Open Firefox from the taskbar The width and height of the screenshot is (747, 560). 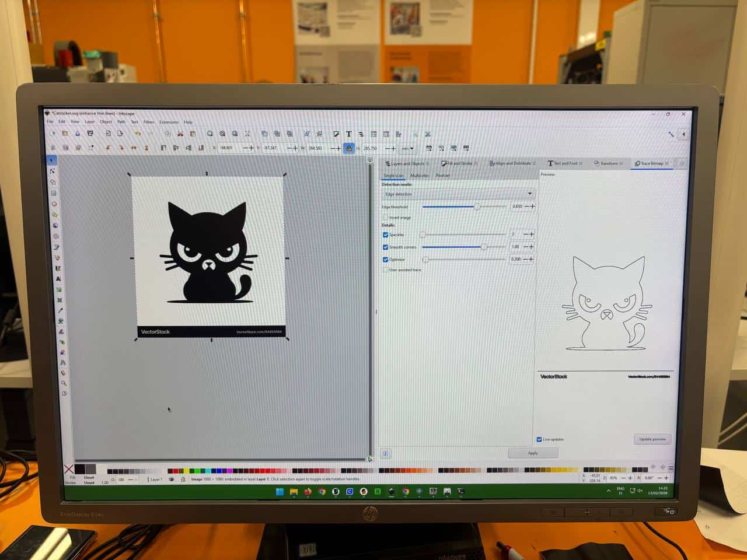tap(308, 492)
